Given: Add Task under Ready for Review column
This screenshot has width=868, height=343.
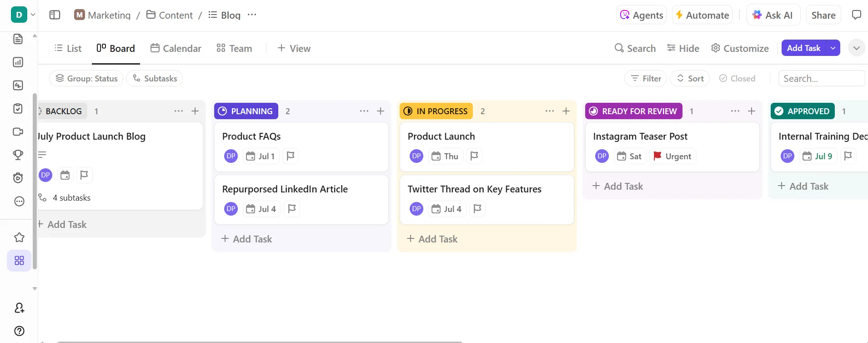Looking at the screenshot, I should [x=617, y=186].
